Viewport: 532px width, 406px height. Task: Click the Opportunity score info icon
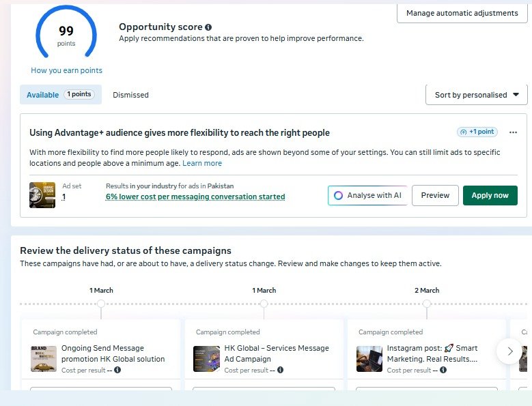tap(208, 27)
